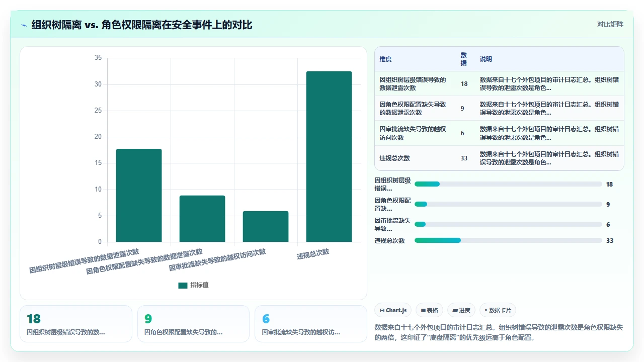Viewport: 644px width, 362px height.
Task: Select the Chart.js tag
Action: click(393, 310)
